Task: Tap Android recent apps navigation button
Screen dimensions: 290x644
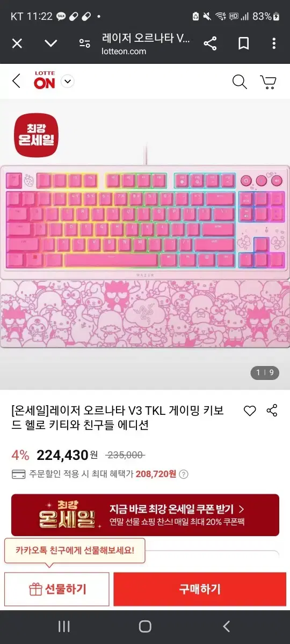Action: pyautogui.click(x=64, y=626)
